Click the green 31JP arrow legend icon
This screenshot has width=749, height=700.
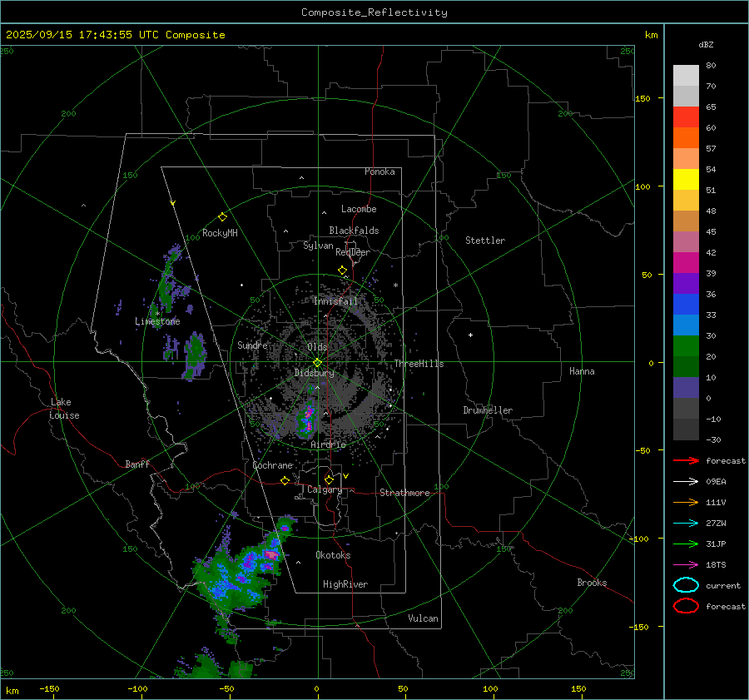(x=686, y=544)
